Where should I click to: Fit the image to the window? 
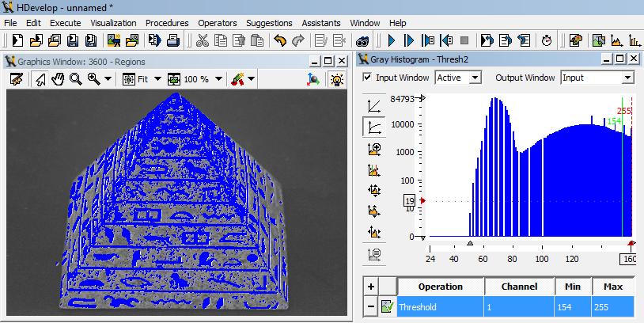click(136, 79)
